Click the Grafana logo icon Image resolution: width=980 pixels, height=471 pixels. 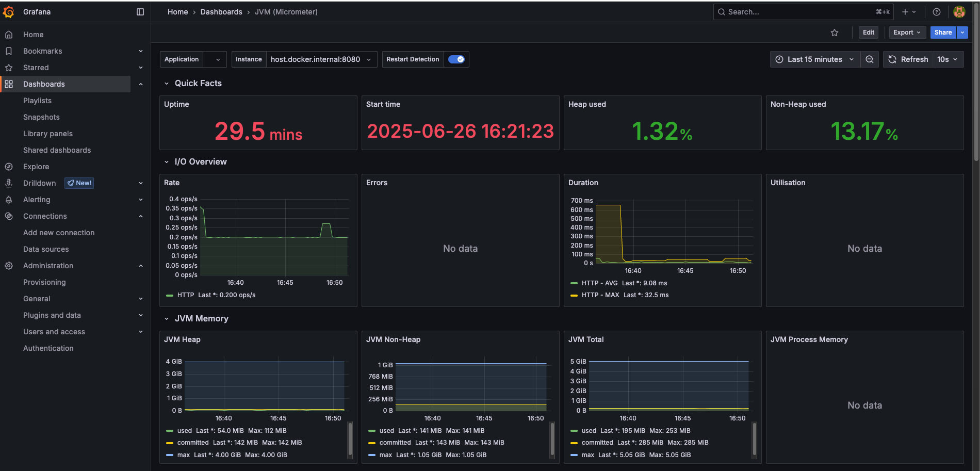click(x=9, y=12)
